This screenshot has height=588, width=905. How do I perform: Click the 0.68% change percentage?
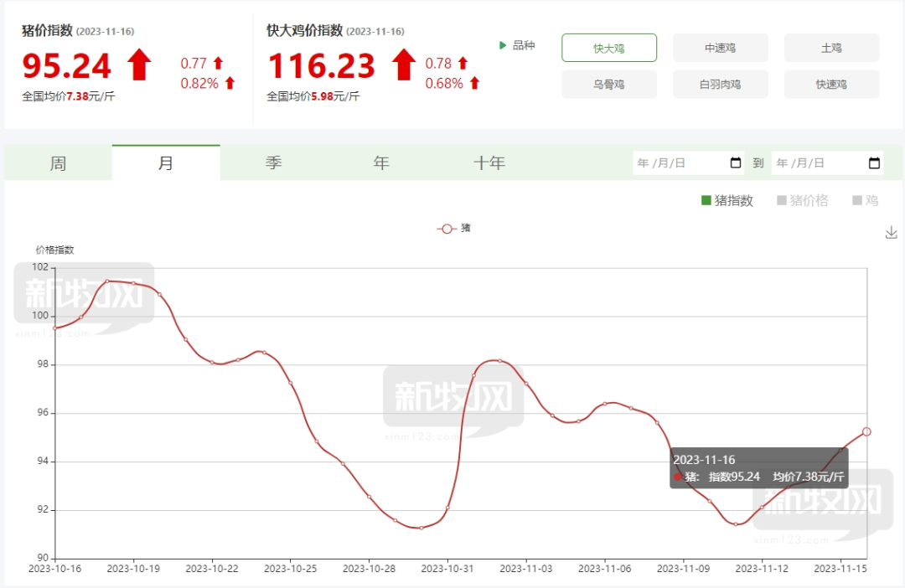[444, 83]
